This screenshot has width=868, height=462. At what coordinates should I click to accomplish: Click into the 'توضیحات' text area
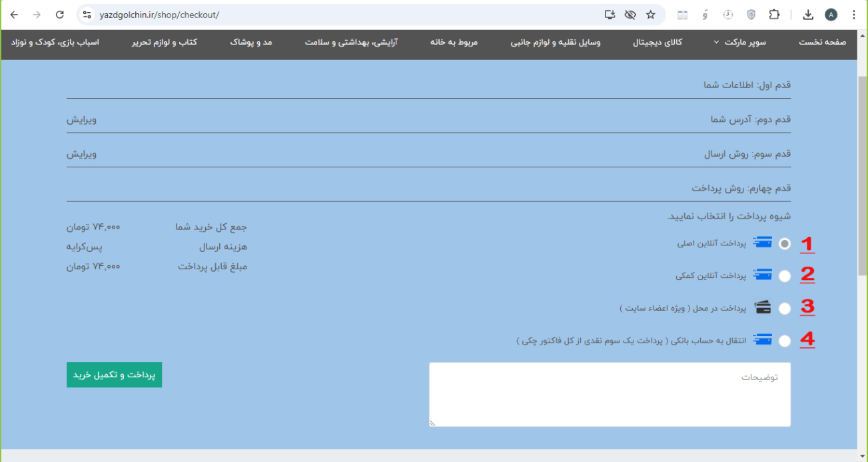pyautogui.click(x=610, y=395)
